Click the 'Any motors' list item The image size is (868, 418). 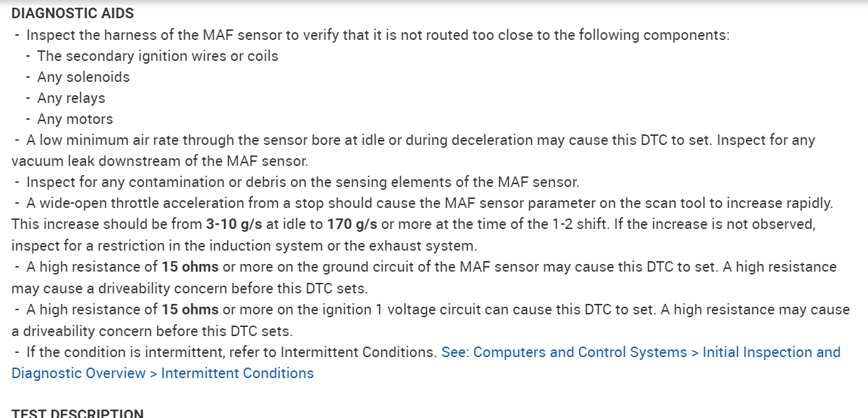(75, 119)
